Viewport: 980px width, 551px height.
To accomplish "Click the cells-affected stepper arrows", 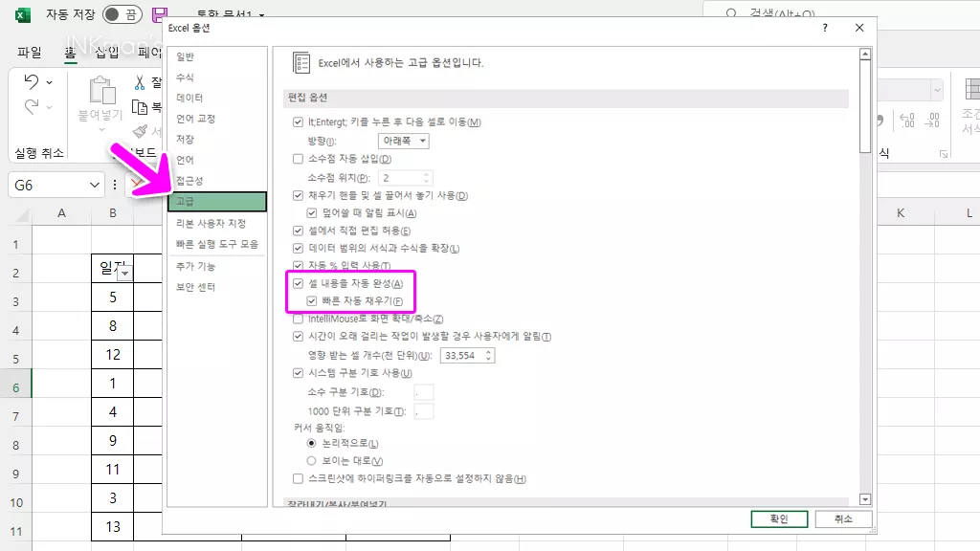I will (x=488, y=356).
